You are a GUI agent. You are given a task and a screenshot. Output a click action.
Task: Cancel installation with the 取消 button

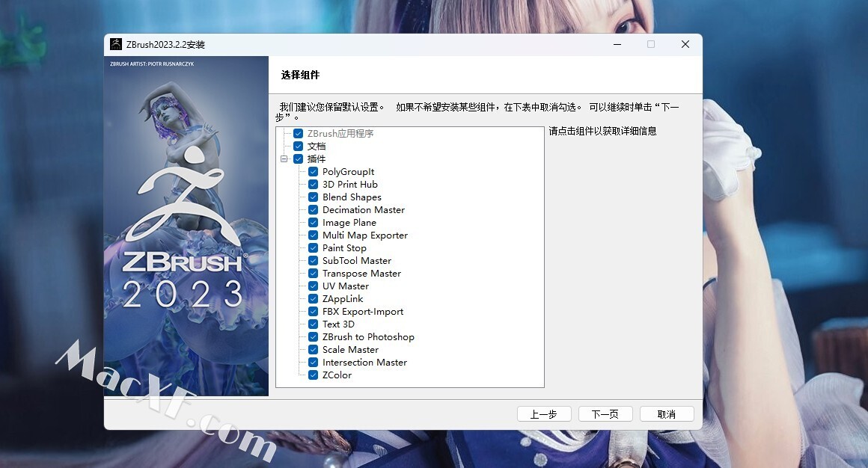click(667, 414)
